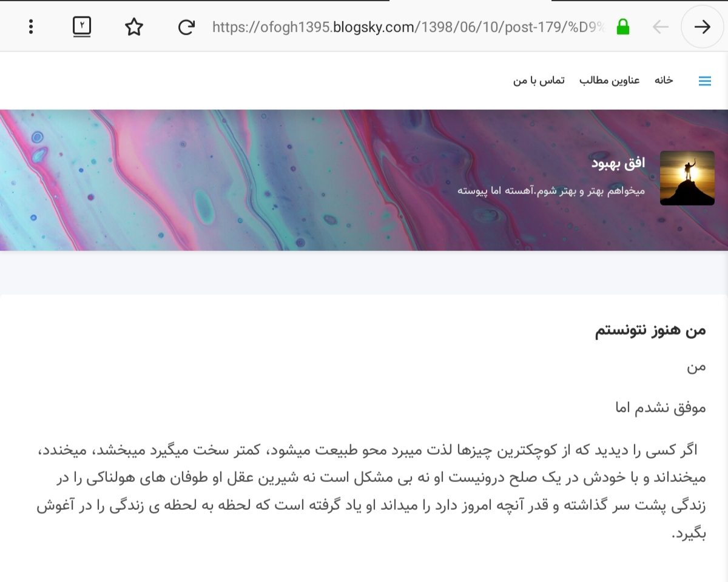This screenshot has width=728, height=582.
Task: Click the post line موفق نشدم اما
Action: coord(661,407)
